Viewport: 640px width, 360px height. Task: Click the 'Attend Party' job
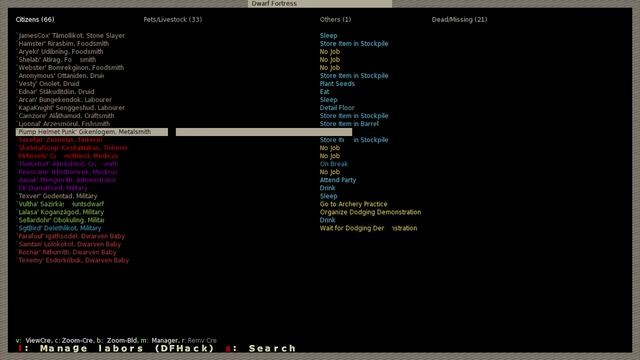[338, 180]
